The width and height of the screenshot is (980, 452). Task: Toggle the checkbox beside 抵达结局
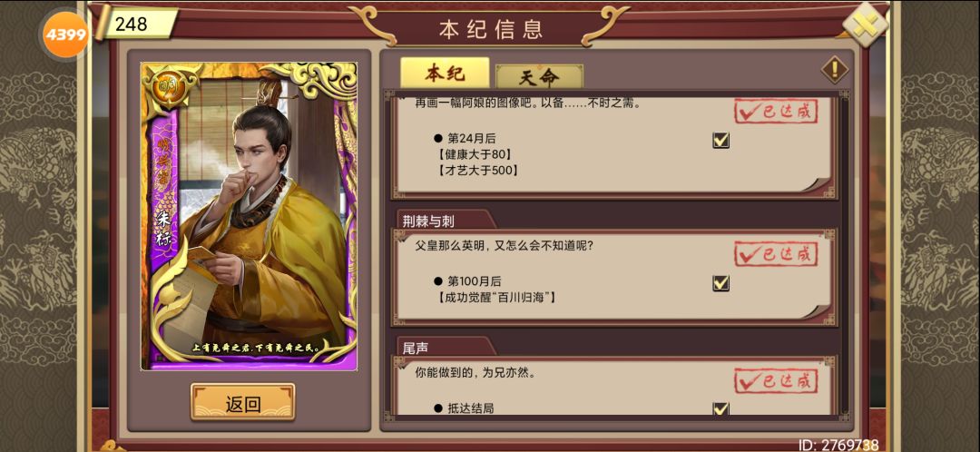[720, 408]
